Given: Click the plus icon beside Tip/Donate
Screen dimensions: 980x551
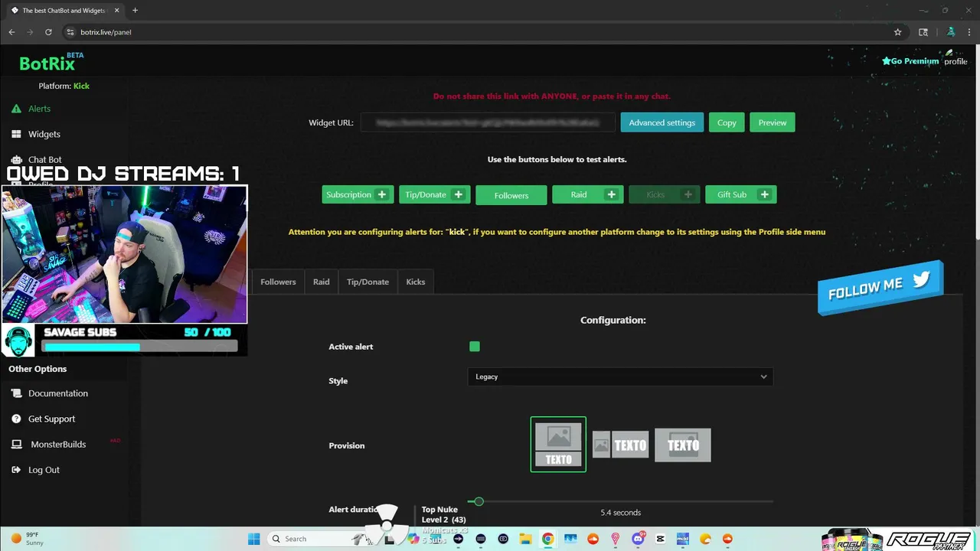Looking at the screenshot, I should pyautogui.click(x=459, y=194).
